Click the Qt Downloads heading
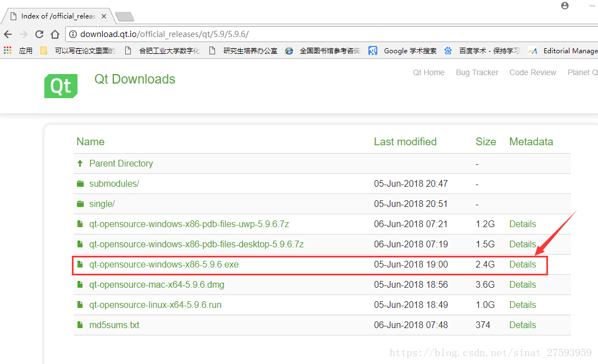The image size is (598, 364). 135,79
